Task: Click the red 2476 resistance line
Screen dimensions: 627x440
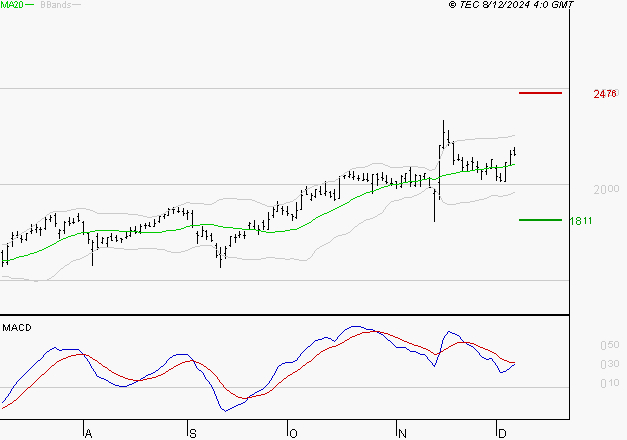Action: pos(540,93)
